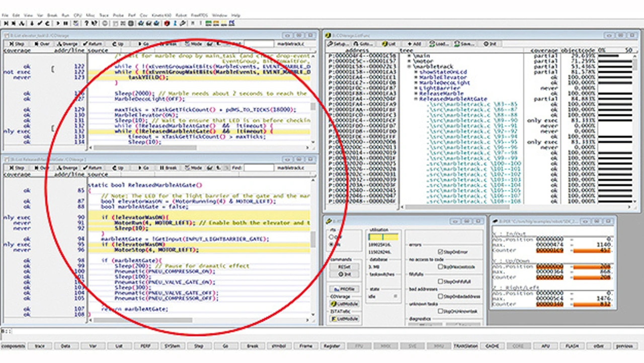The width and height of the screenshot is (644, 363).
Task: Toggle the StopOnError checkbox
Action: [x=440, y=251]
